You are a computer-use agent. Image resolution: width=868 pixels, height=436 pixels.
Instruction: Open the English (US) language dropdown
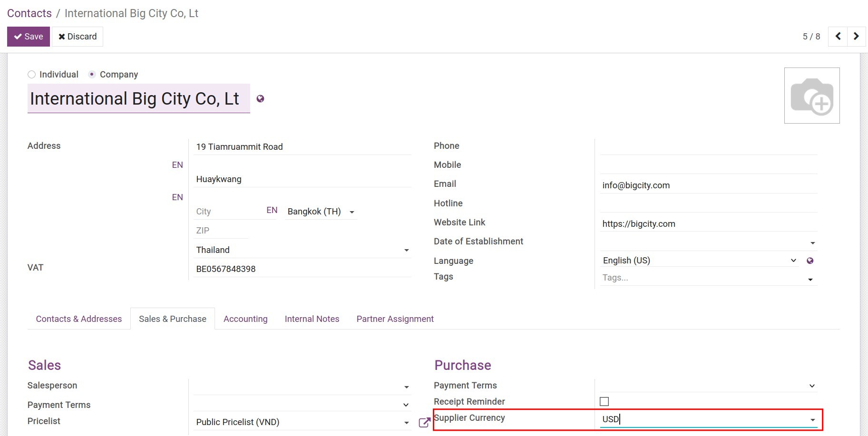[793, 261]
